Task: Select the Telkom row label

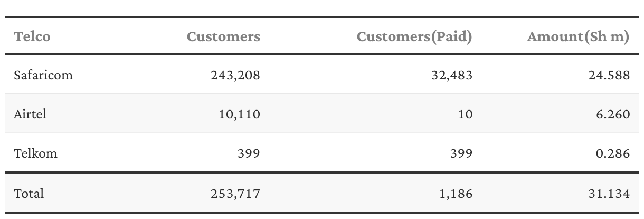Action: click(36, 153)
